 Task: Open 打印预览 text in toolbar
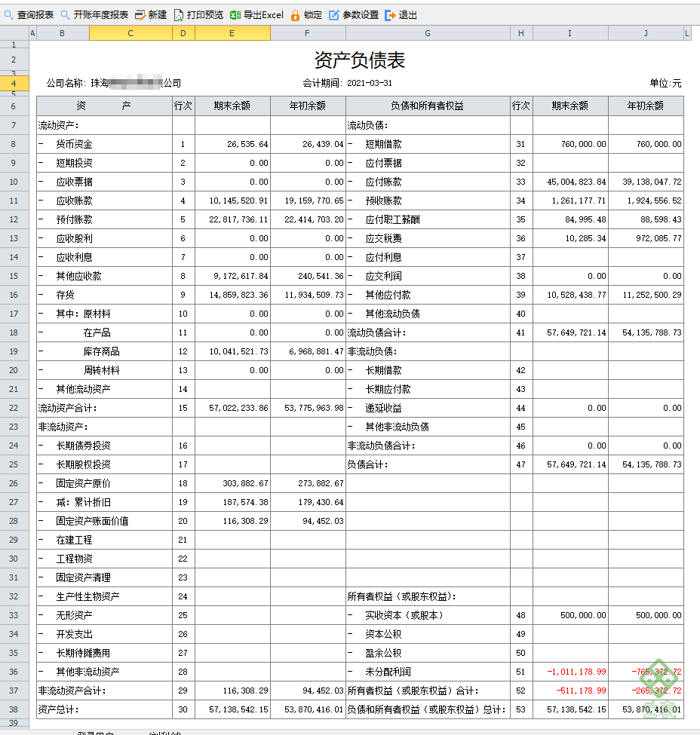point(205,15)
